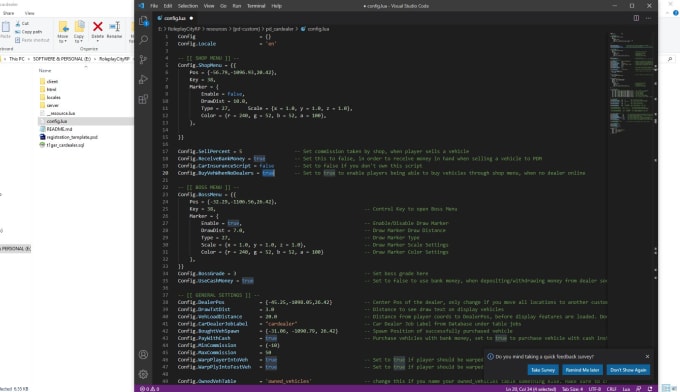This screenshot has width=680, height=392.
Task: Open Run menu in VS Code
Action: click(x=237, y=6)
